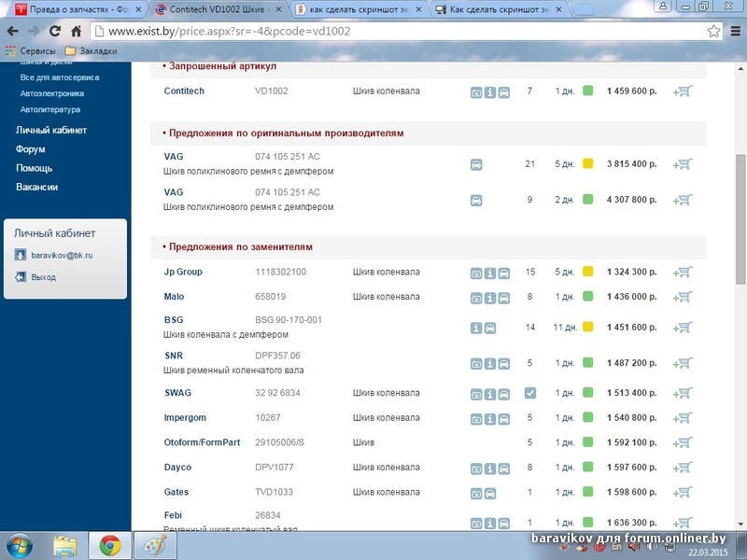This screenshot has height=560, width=747.
Task: Open the Форум link in sidebar
Action: (x=31, y=149)
